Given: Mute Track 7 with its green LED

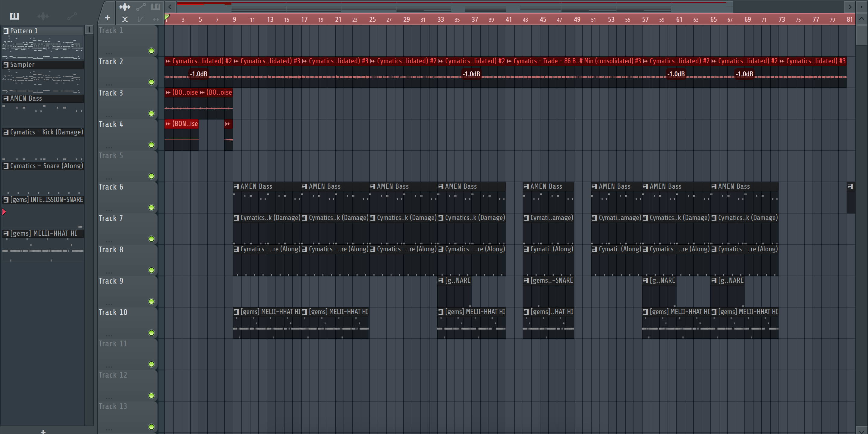Looking at the screenshot, I should pos(152,239).
